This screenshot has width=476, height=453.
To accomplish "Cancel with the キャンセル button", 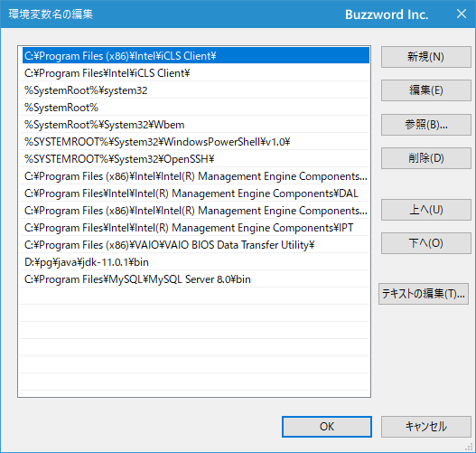I will point(426,427).
